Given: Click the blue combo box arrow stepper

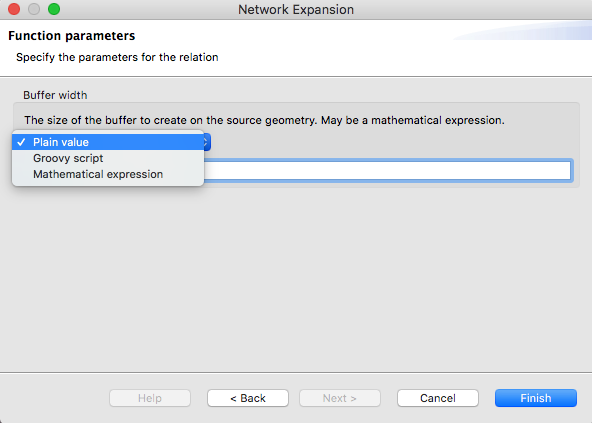Looking at the screenshot, I should [207, 142].
